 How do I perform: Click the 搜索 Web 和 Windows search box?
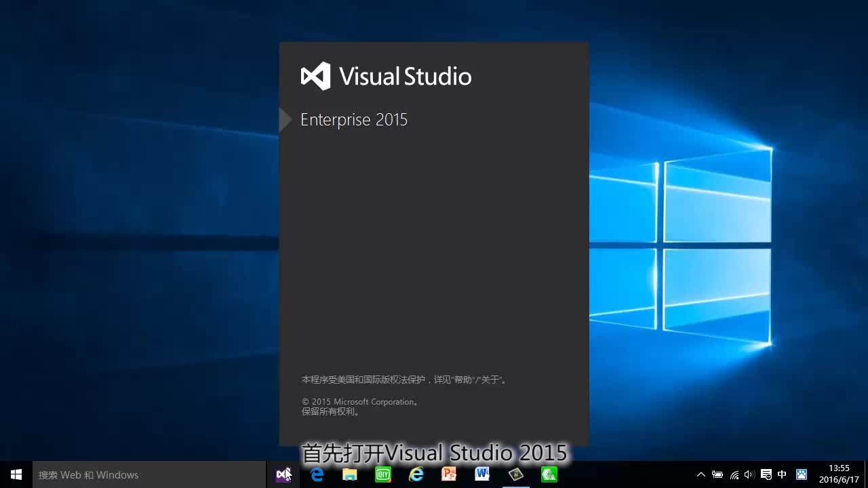149,475
